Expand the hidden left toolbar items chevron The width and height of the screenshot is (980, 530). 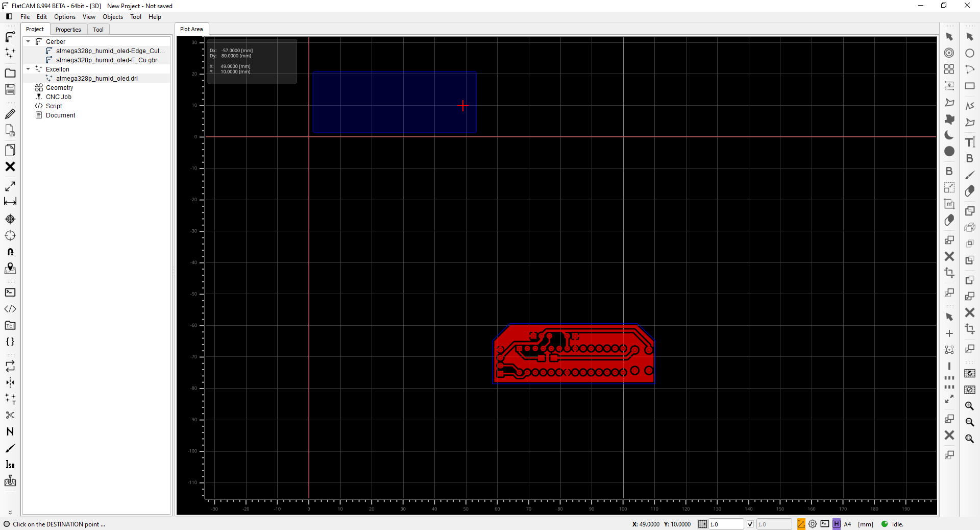(10, 512)
